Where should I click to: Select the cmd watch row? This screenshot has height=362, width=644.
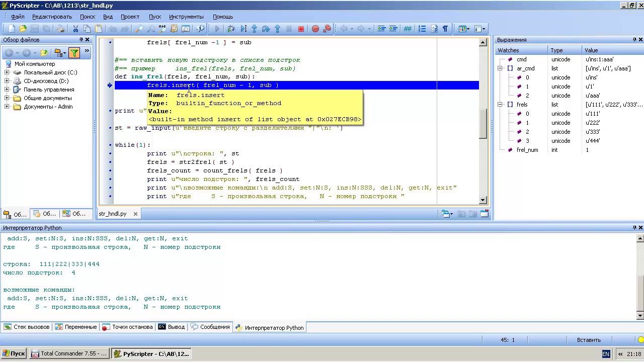[x=569, y=59]
